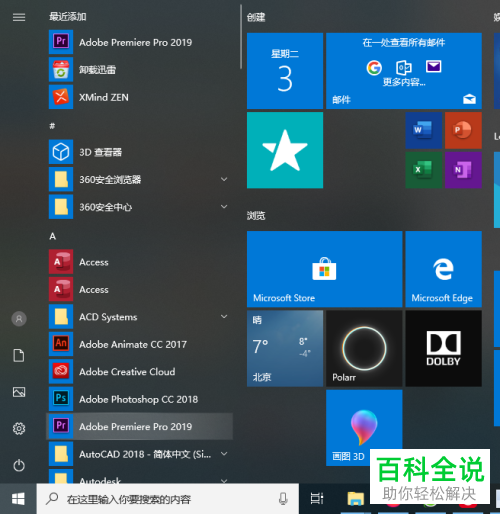
Task: Click the 卸载迅雷 uninstall icon
Action: point(61,70)
